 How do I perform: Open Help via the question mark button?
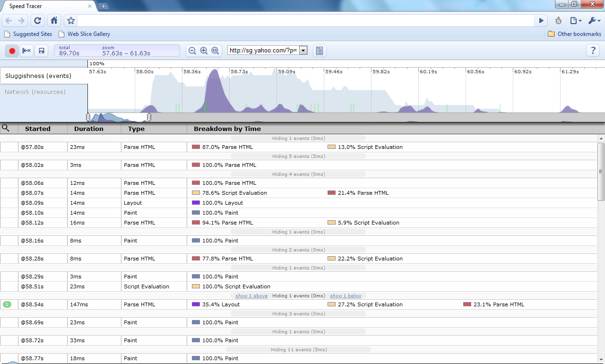[x=593, y=51]
